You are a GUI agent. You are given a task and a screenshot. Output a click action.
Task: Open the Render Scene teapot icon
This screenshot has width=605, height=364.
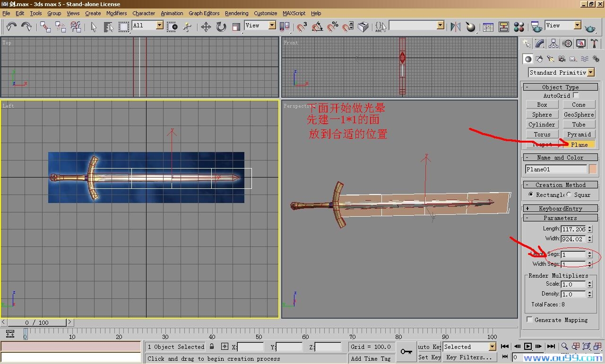click(x=536, y=27)
